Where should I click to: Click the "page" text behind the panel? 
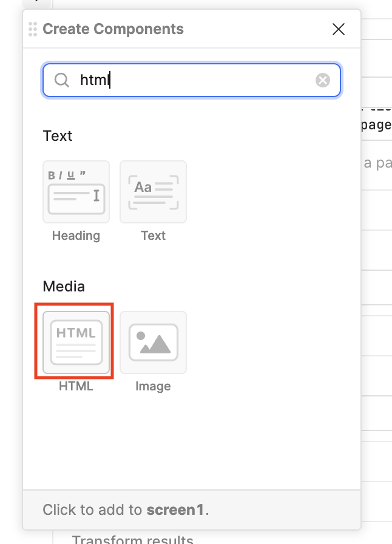(x=376, y=125)
